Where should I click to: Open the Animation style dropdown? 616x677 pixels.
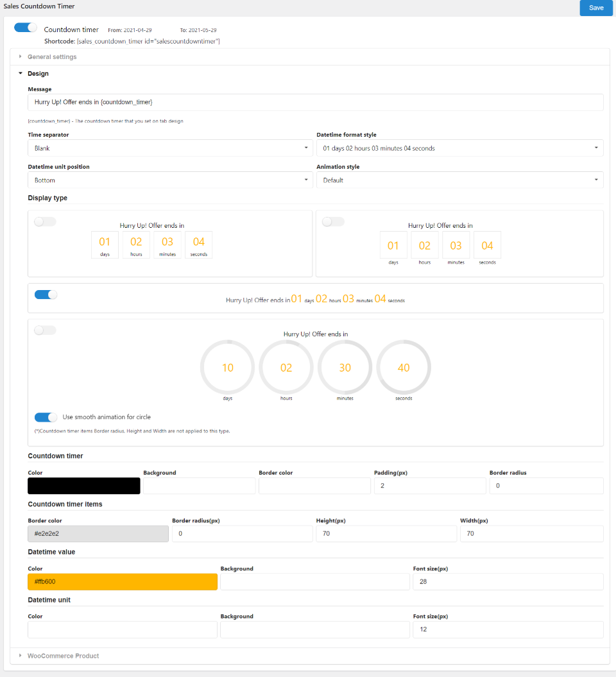click(x=459, y=180)
